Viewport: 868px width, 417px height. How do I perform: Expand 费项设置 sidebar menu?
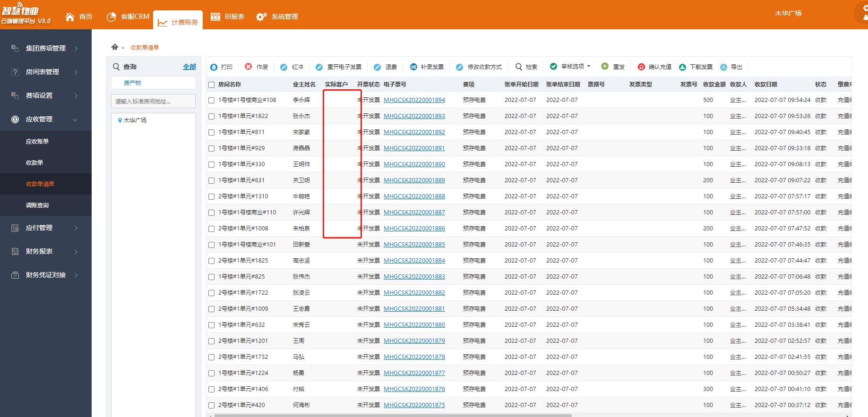76,95
